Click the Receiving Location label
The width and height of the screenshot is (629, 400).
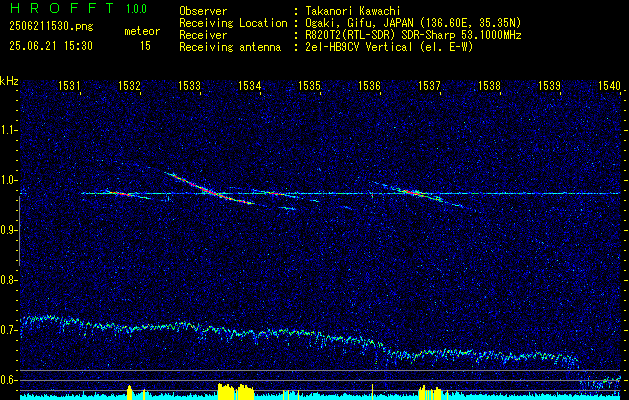click(x=233, y=23)
